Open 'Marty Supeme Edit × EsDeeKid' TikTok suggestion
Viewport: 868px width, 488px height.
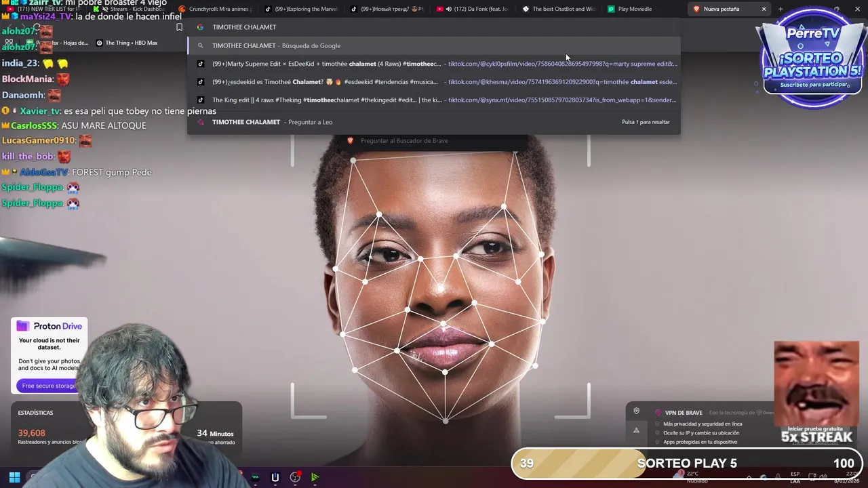tap(434, 64)
